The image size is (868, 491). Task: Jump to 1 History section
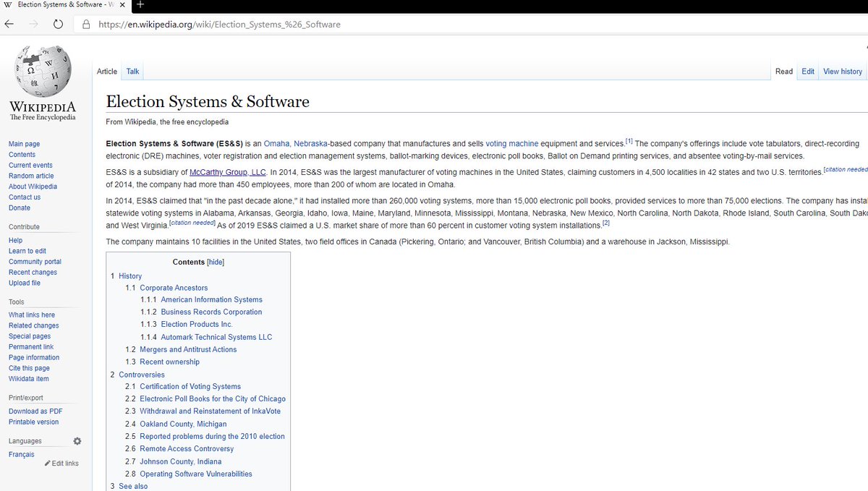click(x=126, y=276)
